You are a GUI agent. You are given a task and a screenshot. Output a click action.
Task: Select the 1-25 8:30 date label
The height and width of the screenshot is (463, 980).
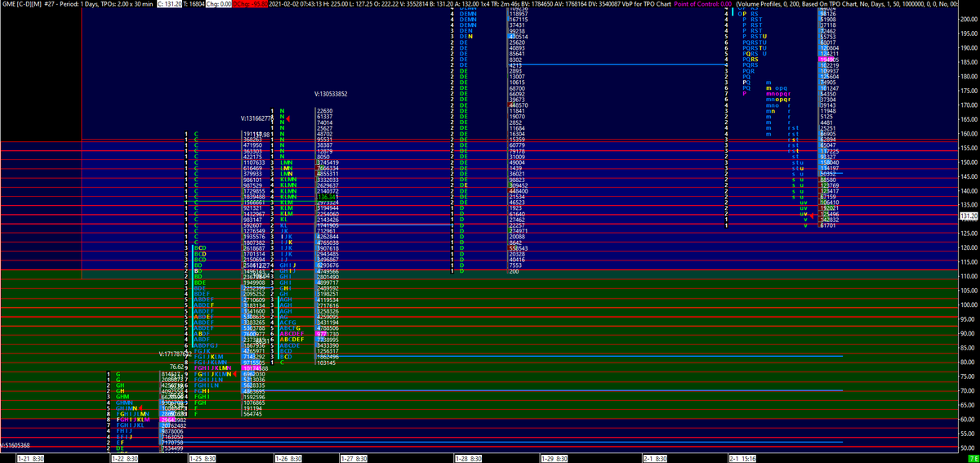(x=203, y=459)
